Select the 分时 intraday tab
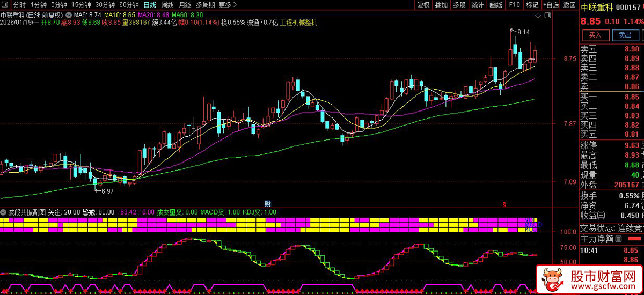 coord(19,5)
